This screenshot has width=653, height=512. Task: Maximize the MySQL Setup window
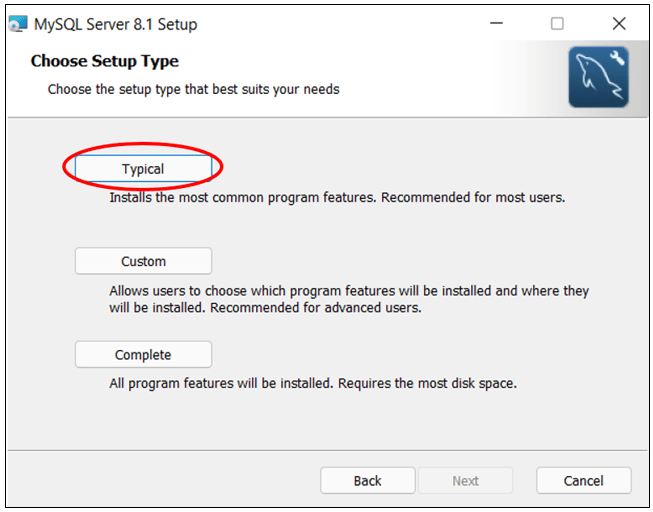click(x=557, y=24)
